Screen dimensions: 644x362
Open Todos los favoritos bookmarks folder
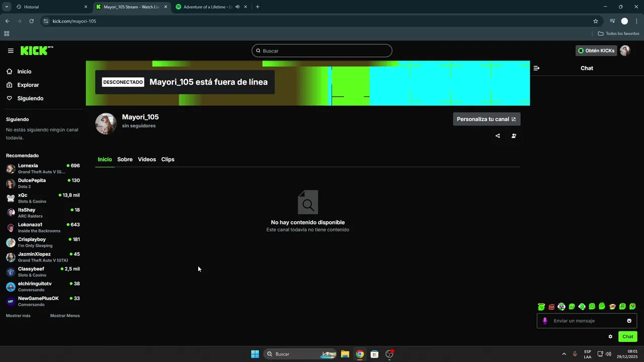pyautogui.click(x=618, y=34)
